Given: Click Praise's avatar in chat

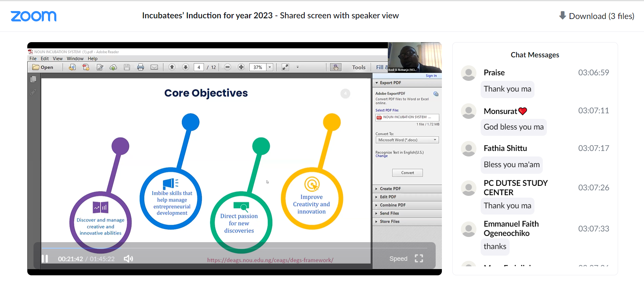Looking at the screenshot, I should pyautogui.click(x=468, y=73).
